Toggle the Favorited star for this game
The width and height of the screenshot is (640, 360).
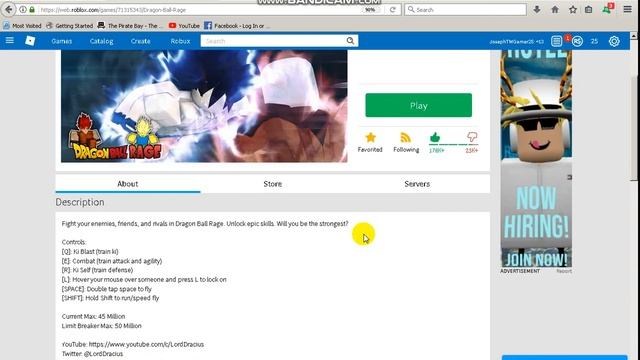point(370,138)
